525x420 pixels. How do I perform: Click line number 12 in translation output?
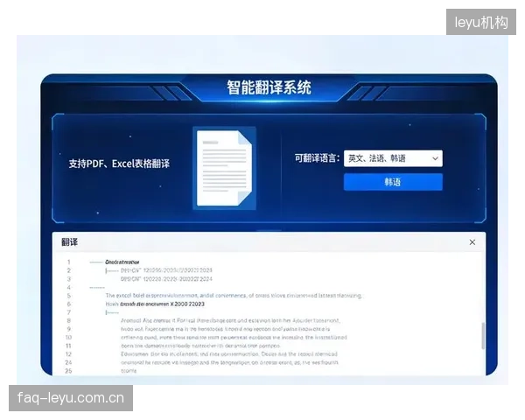tap(68, 354)
